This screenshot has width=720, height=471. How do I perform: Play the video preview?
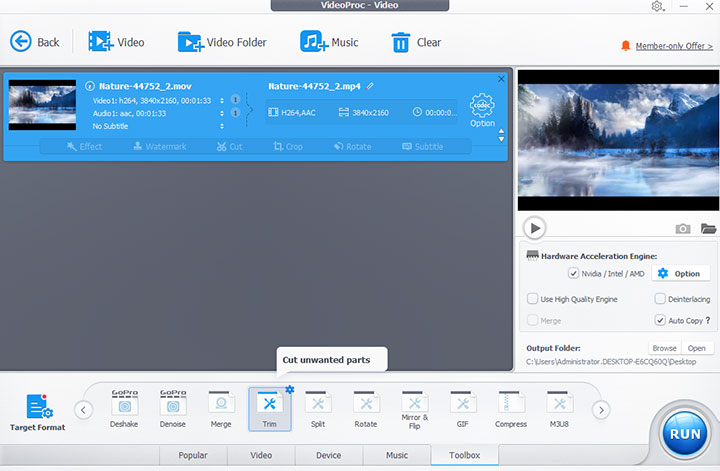534,228
